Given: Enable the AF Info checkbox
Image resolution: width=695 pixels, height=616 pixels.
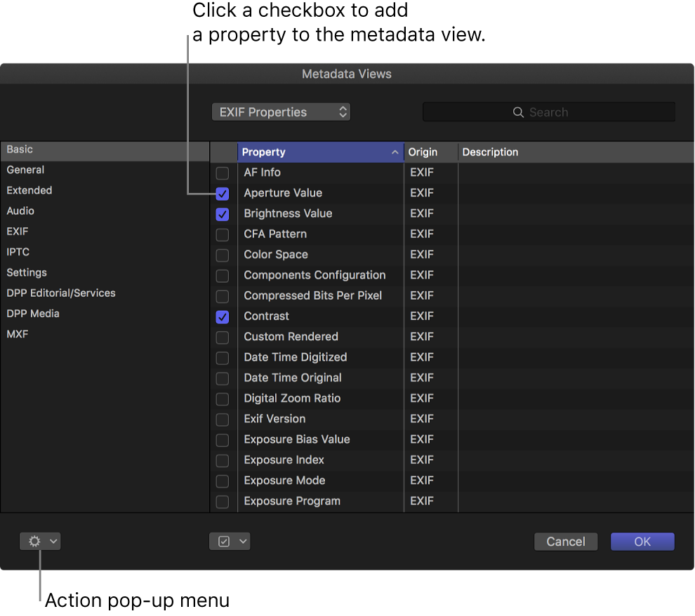Looking at the screenshot, I should [x=223, y=173].
